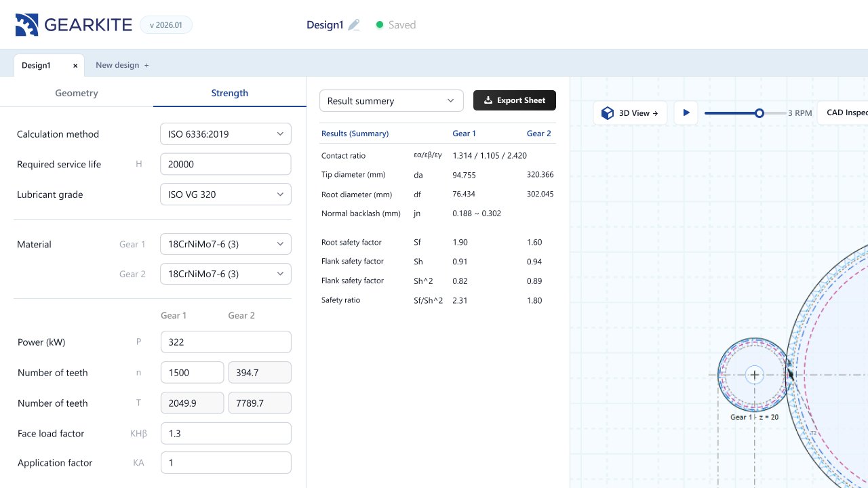Open the New design tab
The width and height of the screenshot is (868, 488).
(122, 65)
